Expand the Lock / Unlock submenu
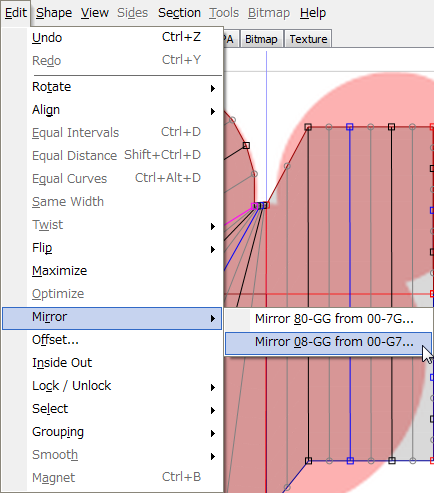The height and width of the screenshot is (493, 434). 112,386
